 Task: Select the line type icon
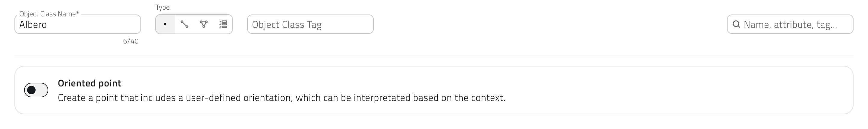point(184,24)
